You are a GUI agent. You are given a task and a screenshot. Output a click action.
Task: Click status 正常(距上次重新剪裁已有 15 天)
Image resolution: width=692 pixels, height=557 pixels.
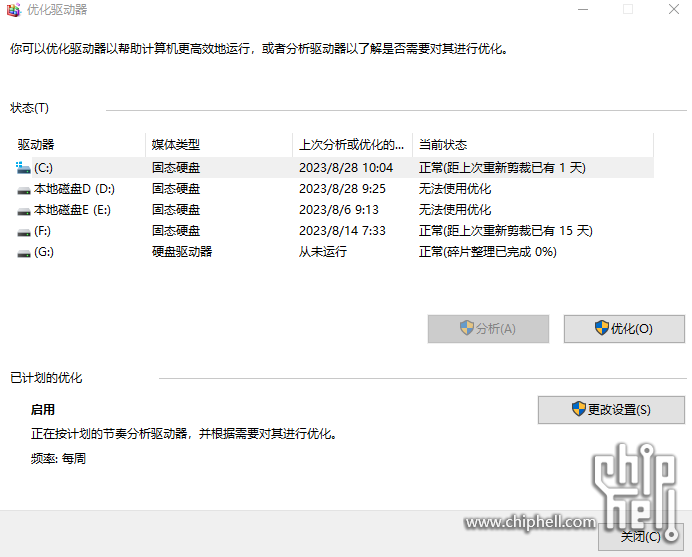tap(505, 231)
